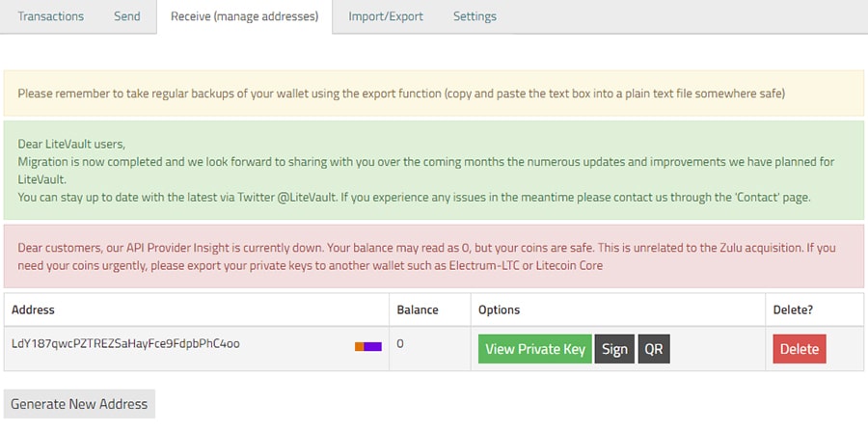Click the orange and purple address color tag
This screenshot has width=868, height=430.
(368, 345)
